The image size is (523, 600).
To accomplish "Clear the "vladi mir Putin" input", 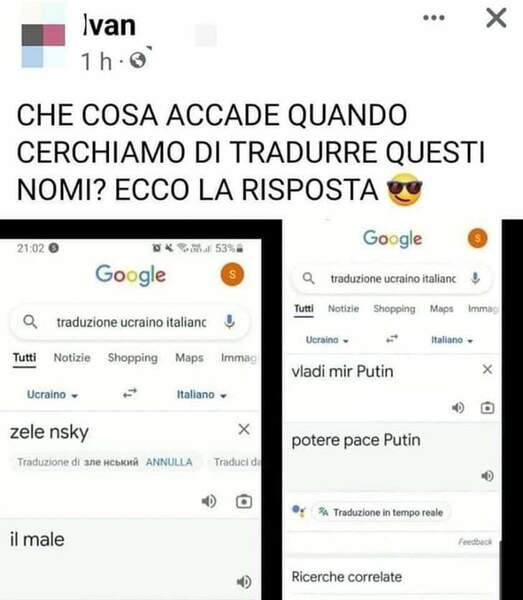I will pos(487,369).
